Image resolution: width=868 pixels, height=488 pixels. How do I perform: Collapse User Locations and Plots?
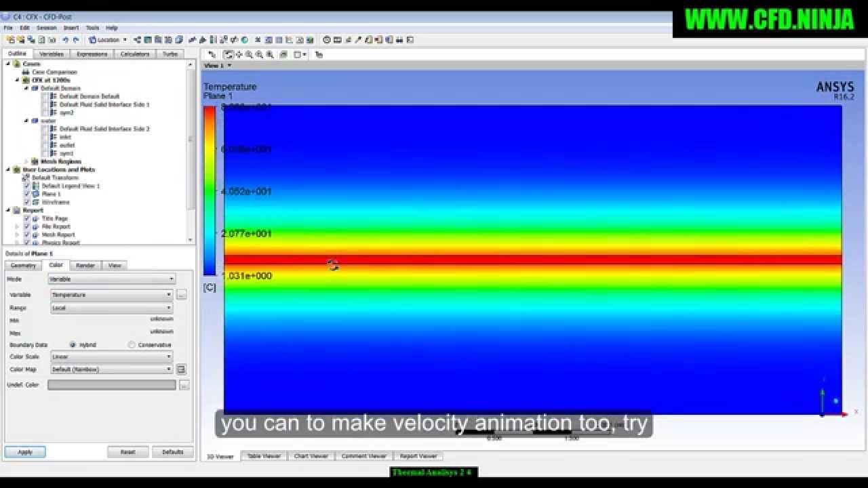click(8, 169)
